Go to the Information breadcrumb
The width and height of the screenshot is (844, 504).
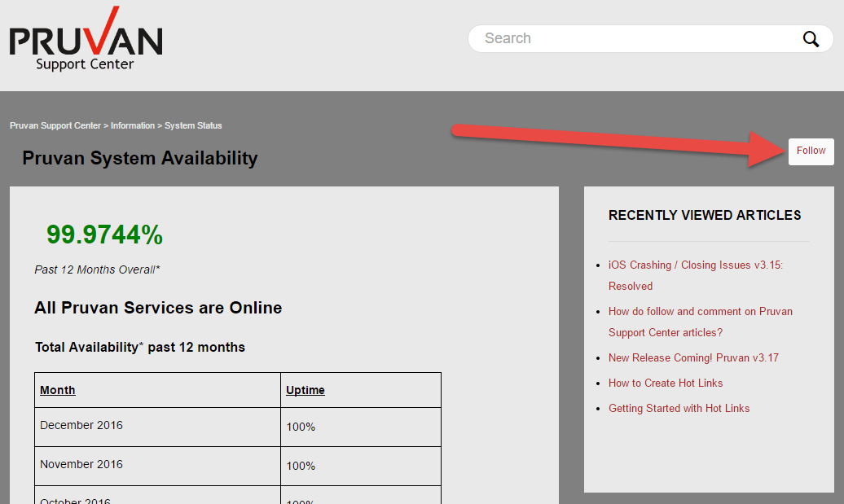(133, 125)
